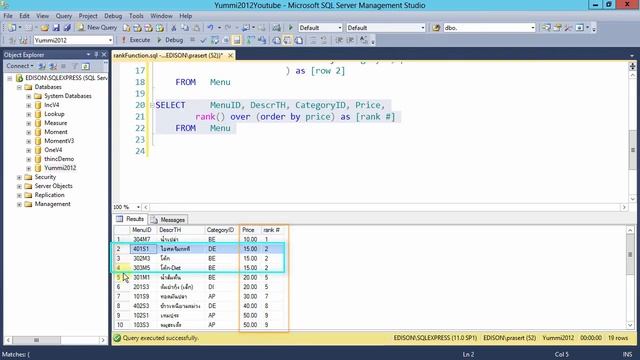The width and height of the screenshot is (640, 360).
Task: Select the rankFunction.sql document tab
Action: [168, 55]
